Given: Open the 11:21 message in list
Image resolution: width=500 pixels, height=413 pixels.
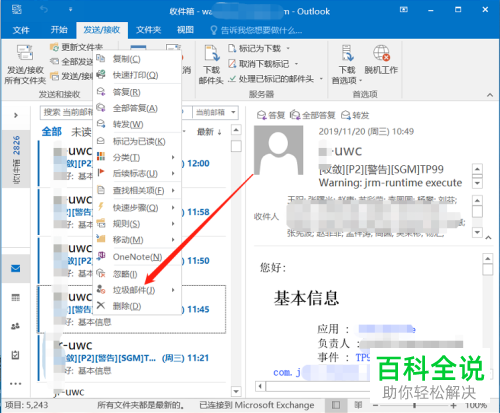Looking at the screenshot, I should 133,358.
